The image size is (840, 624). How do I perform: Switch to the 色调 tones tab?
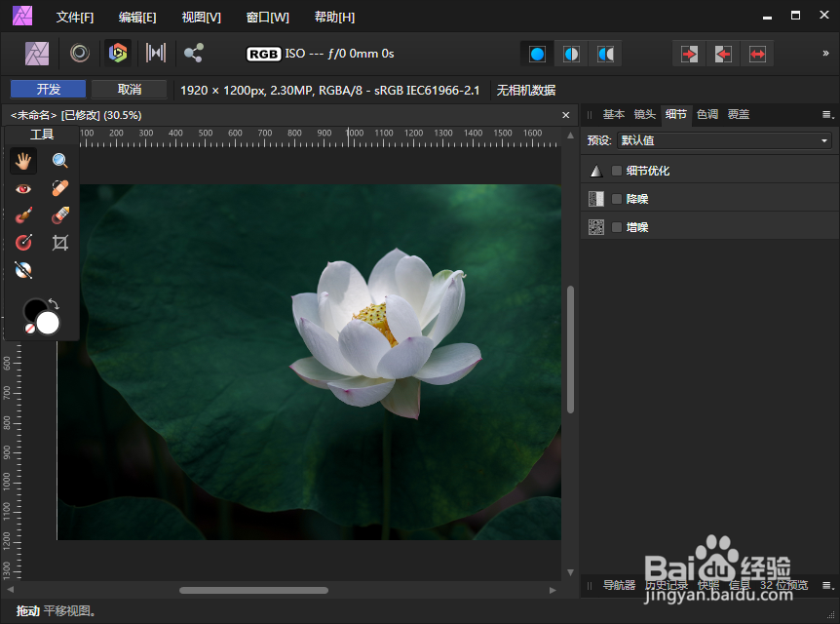pos(707,114)
